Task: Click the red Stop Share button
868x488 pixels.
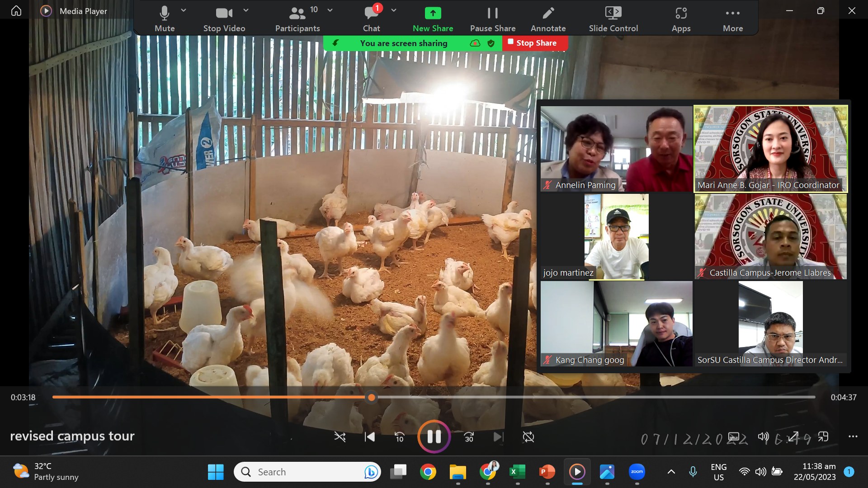Action: click(x=535, y=43)
